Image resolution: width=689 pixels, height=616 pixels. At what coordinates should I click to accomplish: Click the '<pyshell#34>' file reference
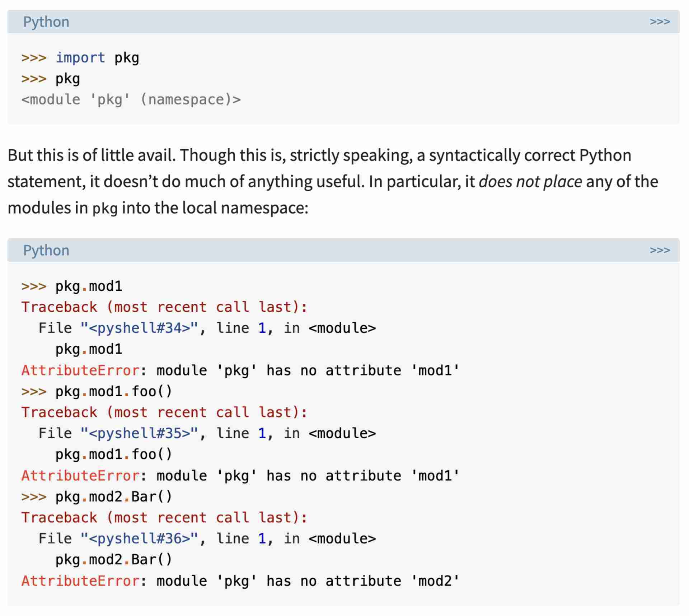click(x=139, y=328)
